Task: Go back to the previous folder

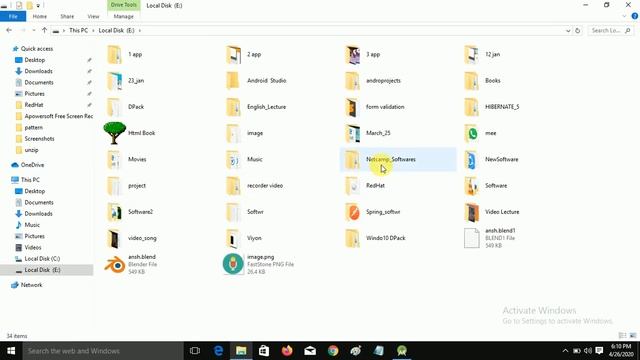Action: point(9,31)
